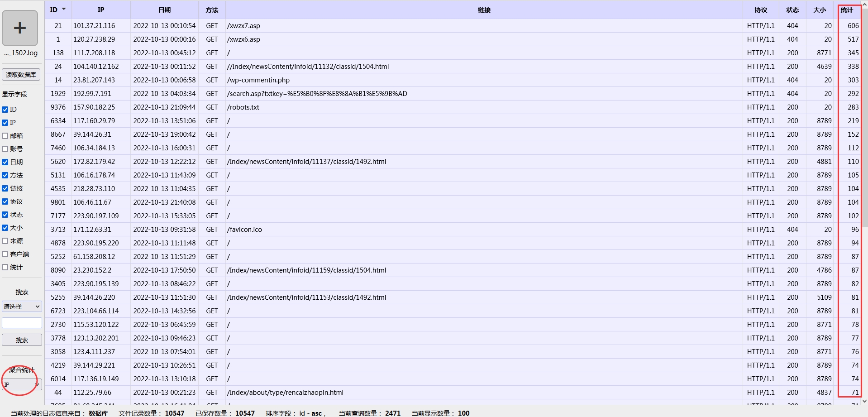Click the 方法 column header
The width and height of the screenshot is (868, 417).
pyautogui.click(x=212, y=10)
